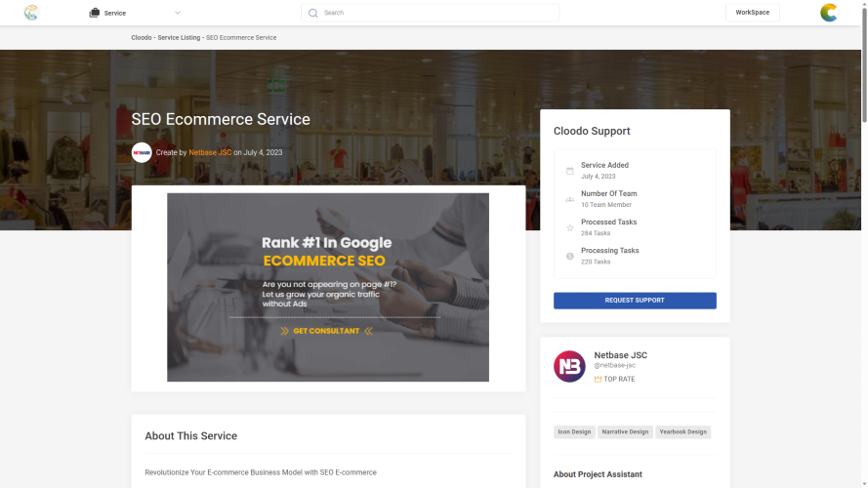868x488 pixels.
Task: Click the @netbase-jsc handle
Action: (x=614, y=366)
